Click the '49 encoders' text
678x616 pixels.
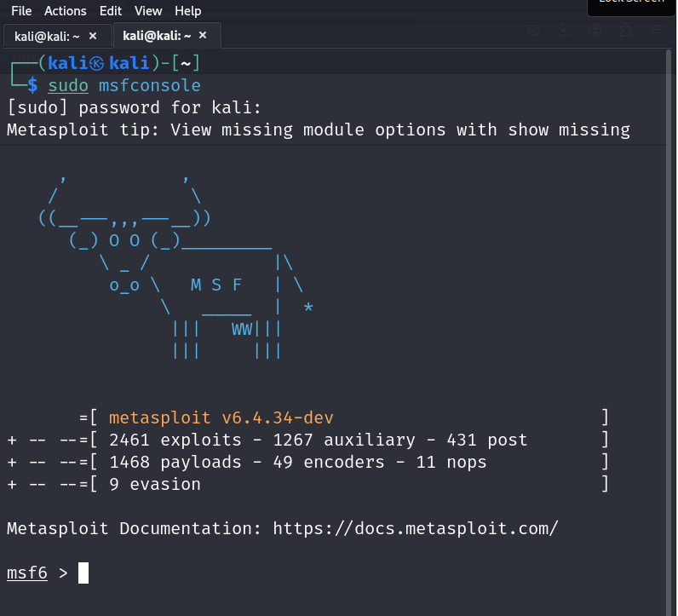329,462
